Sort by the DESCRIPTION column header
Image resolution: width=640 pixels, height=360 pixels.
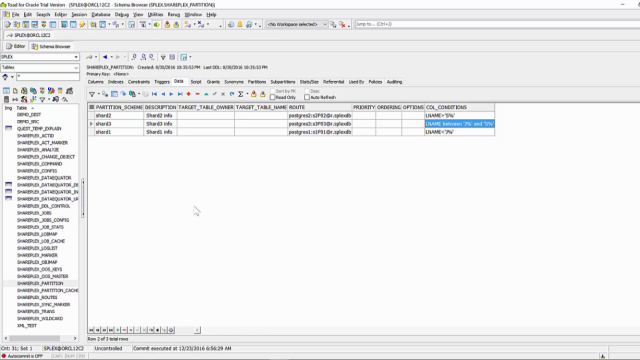pos(160,107)
